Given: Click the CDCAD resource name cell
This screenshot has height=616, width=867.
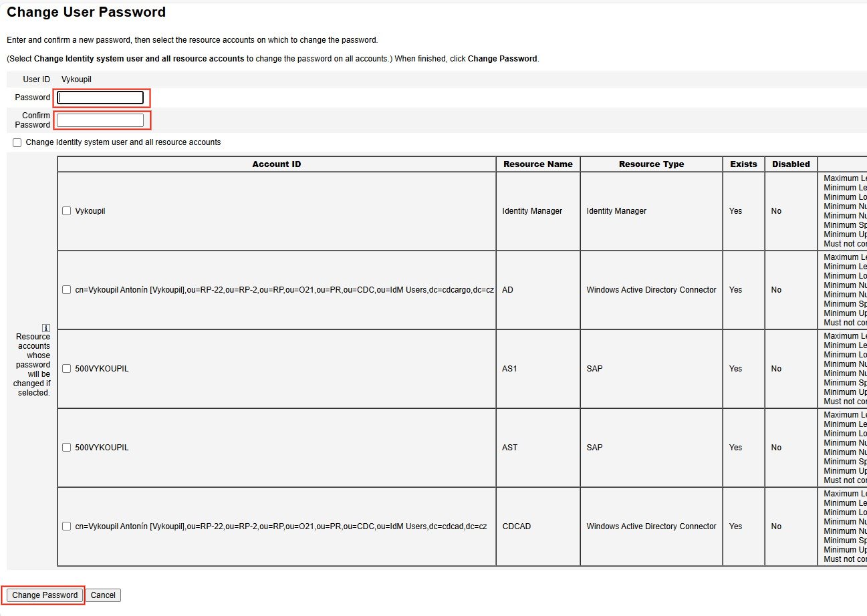Looking at the screenshot, I should coord(516,526).
